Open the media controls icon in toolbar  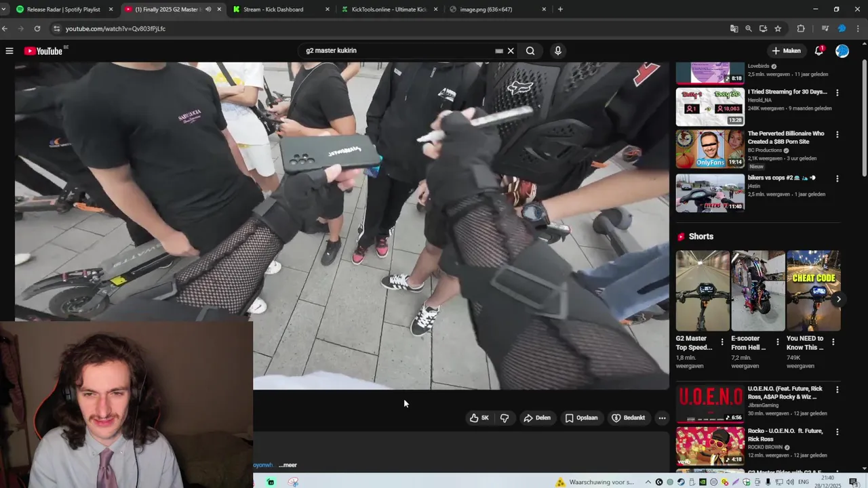tap(825, 28)
